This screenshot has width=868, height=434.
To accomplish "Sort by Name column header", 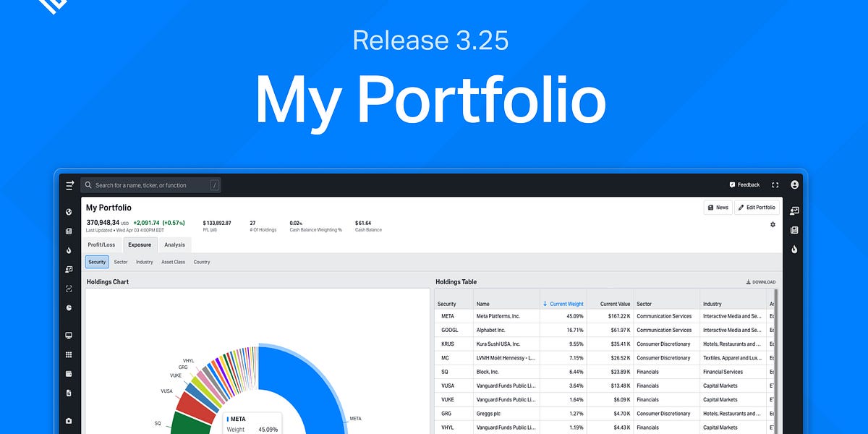I will [x=506, y=304].
